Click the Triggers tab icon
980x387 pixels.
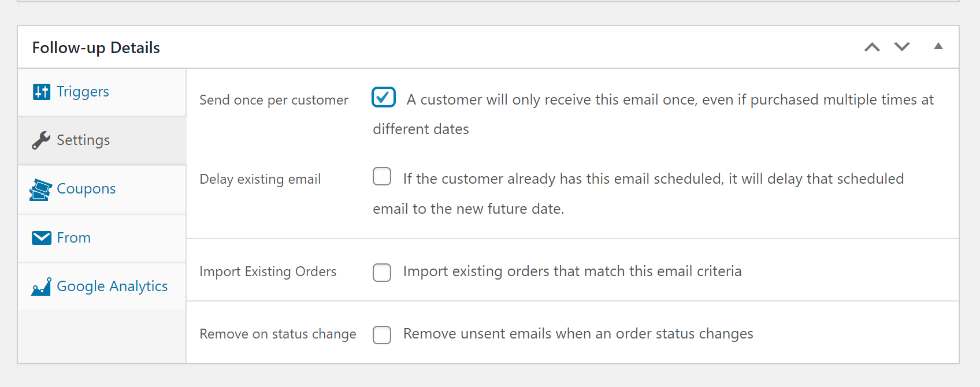pos(42,92)
